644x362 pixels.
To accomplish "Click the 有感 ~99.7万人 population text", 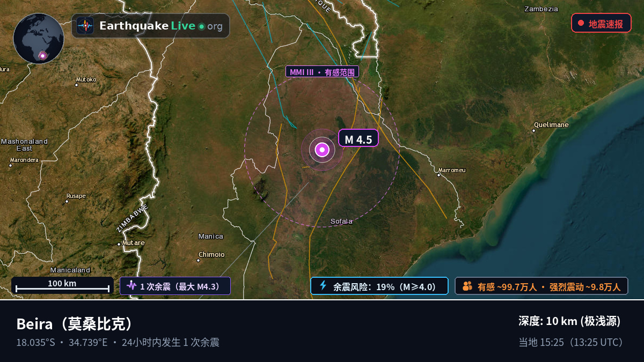I will [507, 287].
